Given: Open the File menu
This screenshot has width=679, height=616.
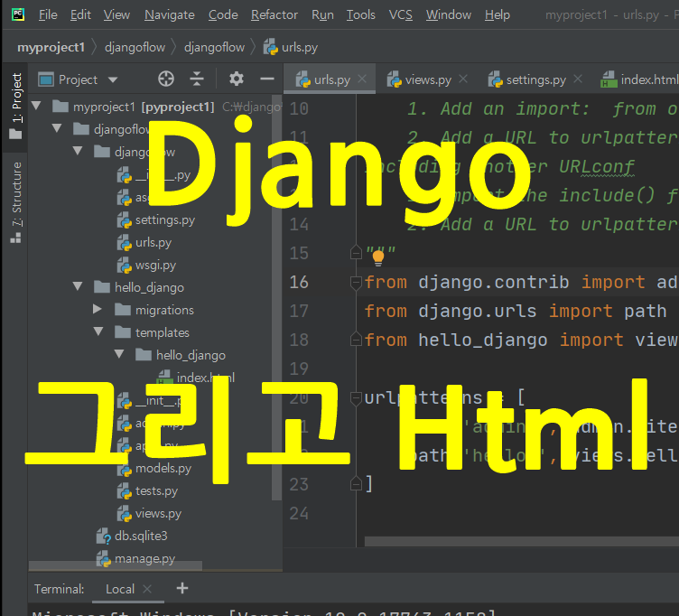Looking at the screenshot, I should [x=48, y=14].
